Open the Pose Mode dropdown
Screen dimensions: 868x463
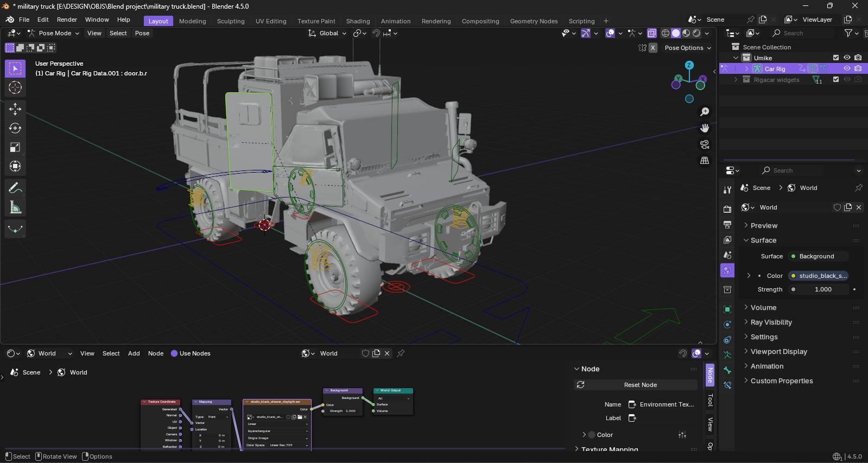coord(54,33)
